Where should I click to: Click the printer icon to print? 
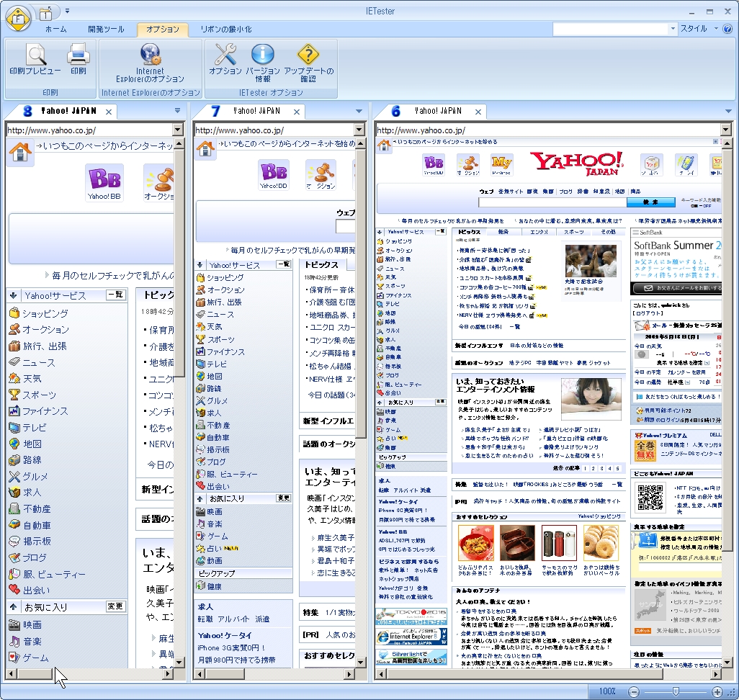click(79, 54)
